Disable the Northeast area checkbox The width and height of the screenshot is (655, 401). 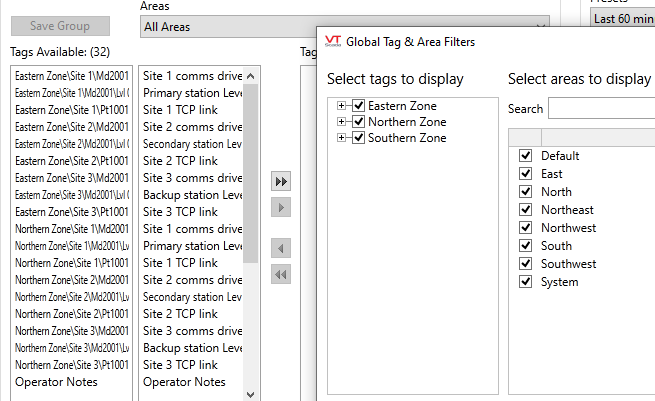coord(525,210)
